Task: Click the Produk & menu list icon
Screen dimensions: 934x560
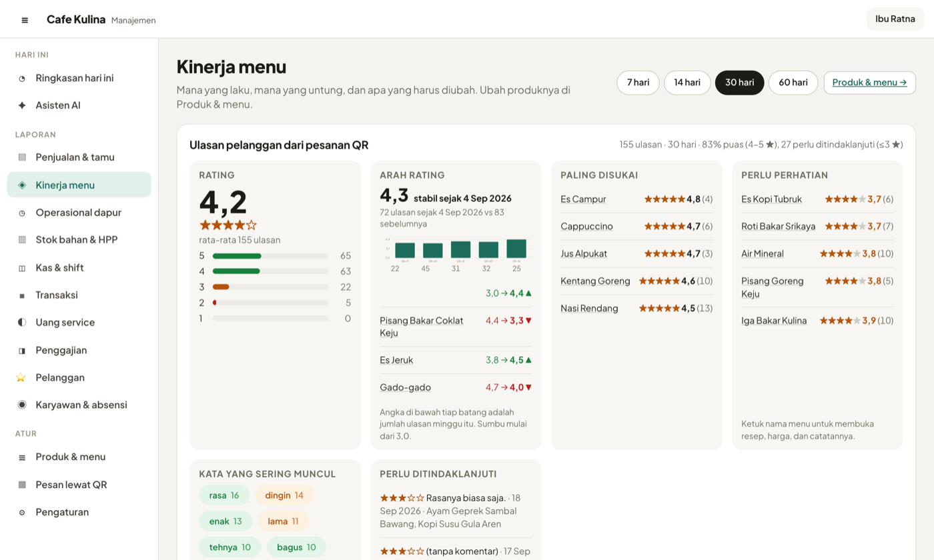Action: (22, 457)
